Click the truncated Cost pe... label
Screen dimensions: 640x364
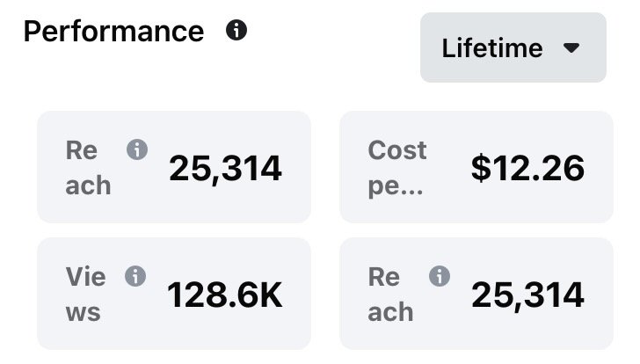pyautogui.click(x=396, y=167)
